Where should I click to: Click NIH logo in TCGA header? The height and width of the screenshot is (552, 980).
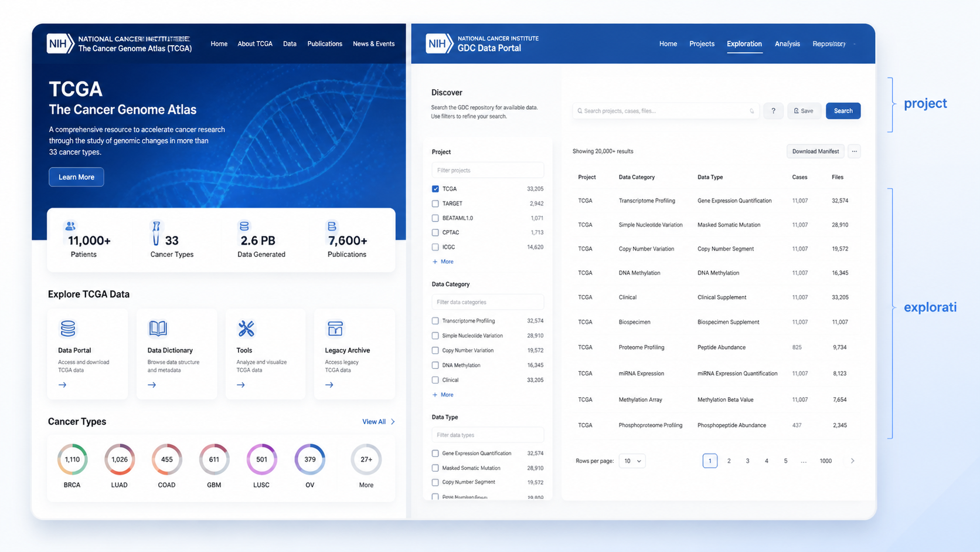[x=60, y=43]
